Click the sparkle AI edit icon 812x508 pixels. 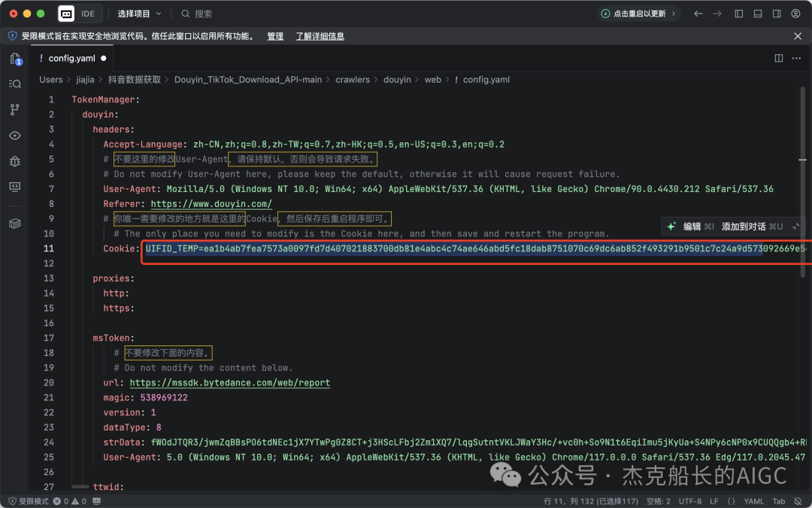[x=671, y=227]
